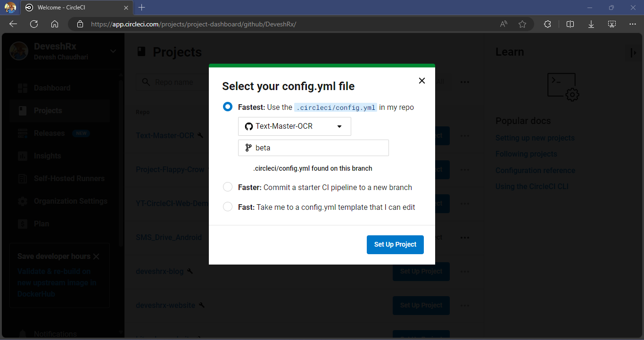Open Insights in sidebar
Image resolution: width=644 pixels, height=340 pixels.
point(60,156)
